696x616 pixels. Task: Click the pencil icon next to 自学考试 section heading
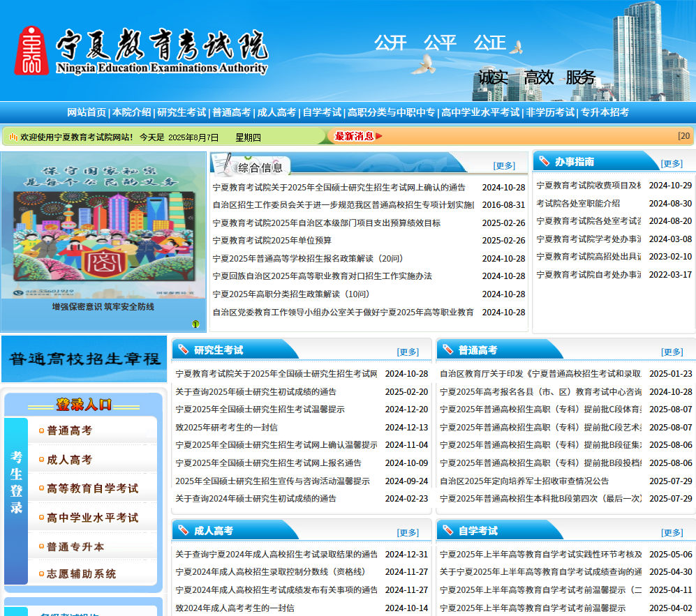click(447, 531)
